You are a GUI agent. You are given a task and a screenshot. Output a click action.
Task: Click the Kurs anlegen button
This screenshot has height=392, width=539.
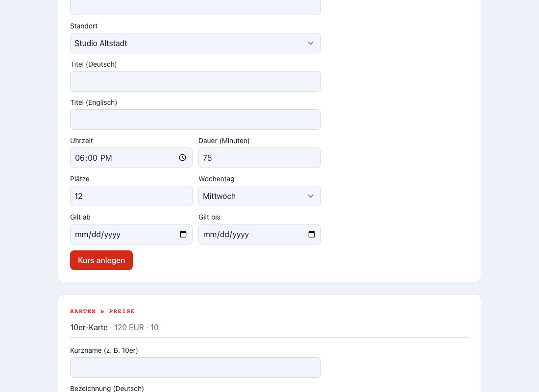101,260
